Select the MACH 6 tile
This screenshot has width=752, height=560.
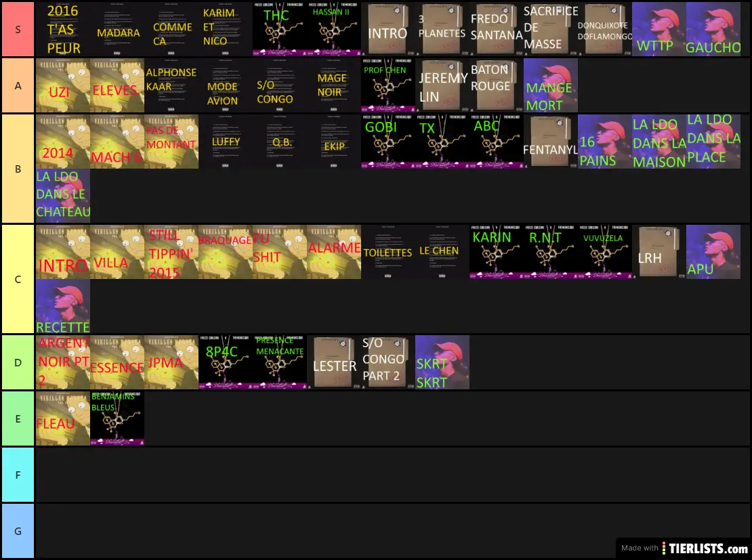tap(117, 142)
